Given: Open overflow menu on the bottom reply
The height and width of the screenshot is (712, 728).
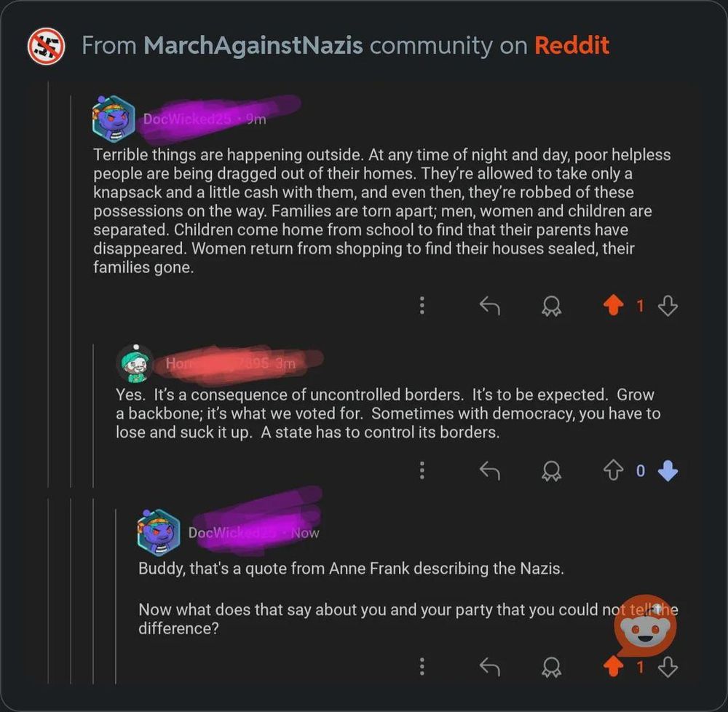Looking at the screenshot, I should [422, 667].
